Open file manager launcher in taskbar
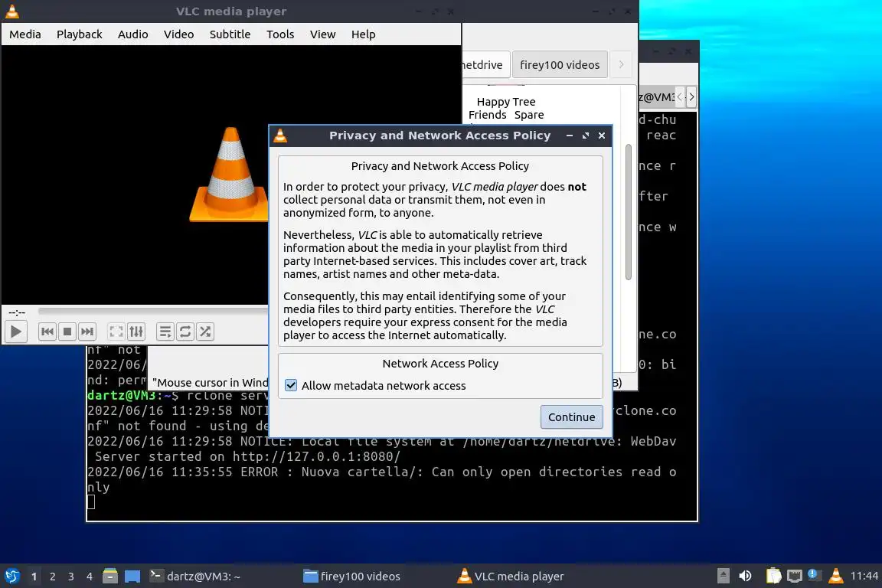The height and width of the screenshot is (588, 882). [x=110, y=577]
